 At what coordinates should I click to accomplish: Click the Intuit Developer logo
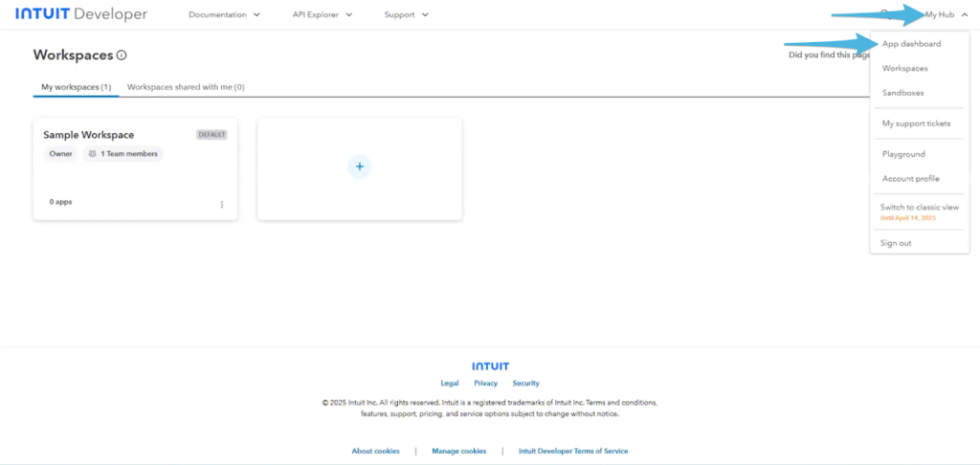coord(81,14)
